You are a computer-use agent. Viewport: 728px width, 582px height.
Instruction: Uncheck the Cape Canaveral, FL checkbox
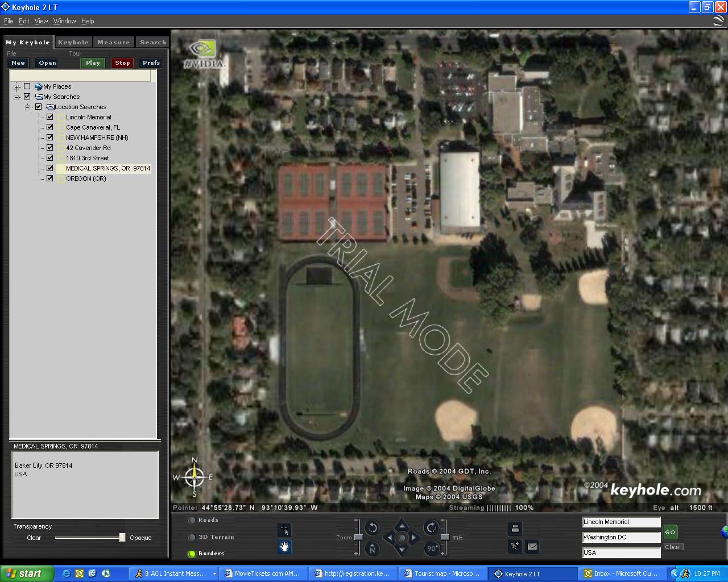(x=49, y=127)
